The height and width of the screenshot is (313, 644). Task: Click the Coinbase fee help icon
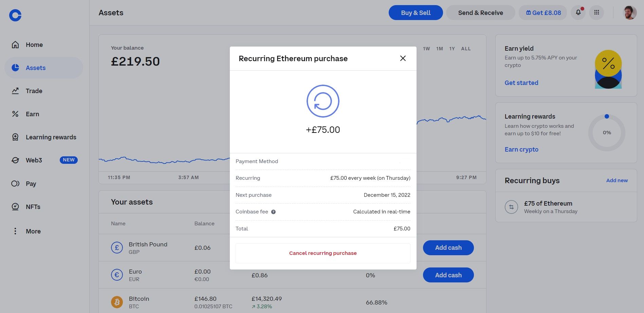point(273,212)
